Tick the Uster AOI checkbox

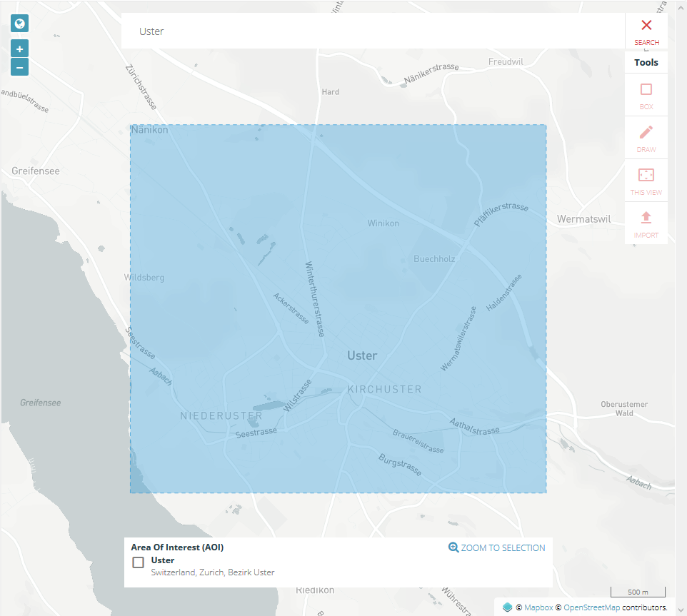tap(139, 562)
